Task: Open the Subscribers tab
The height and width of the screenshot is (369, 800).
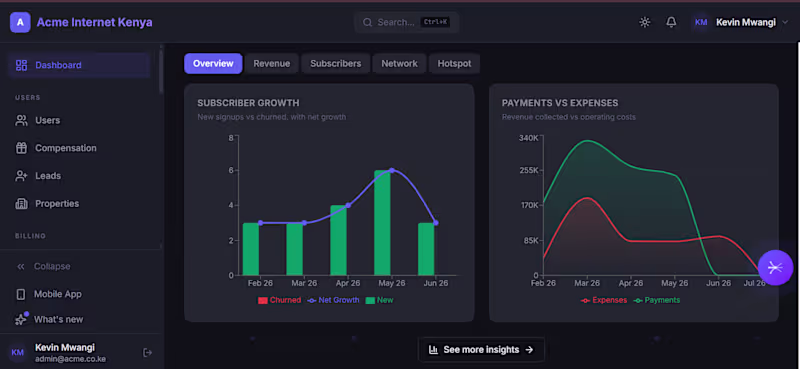Action: 336,64
